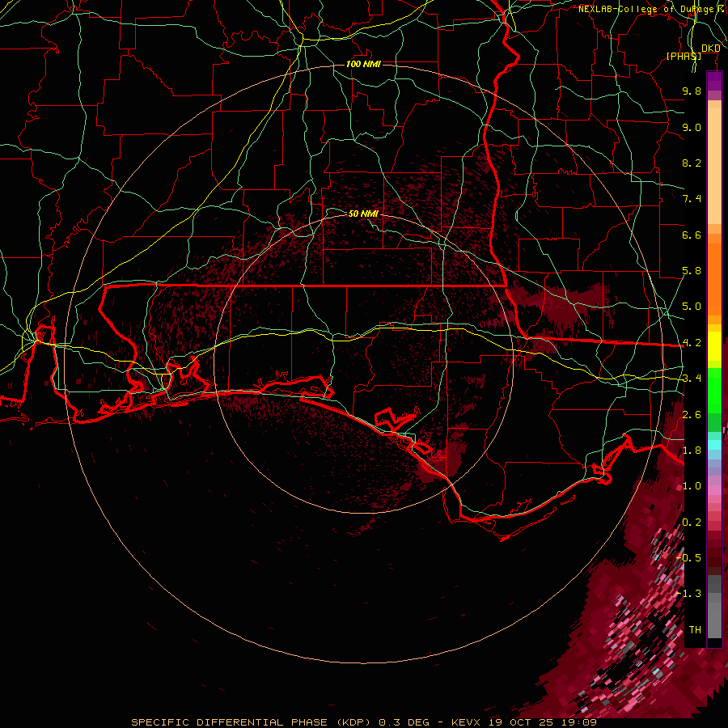
Task: Click the 4.2 value on the color scale
Action: click(692, 343)
